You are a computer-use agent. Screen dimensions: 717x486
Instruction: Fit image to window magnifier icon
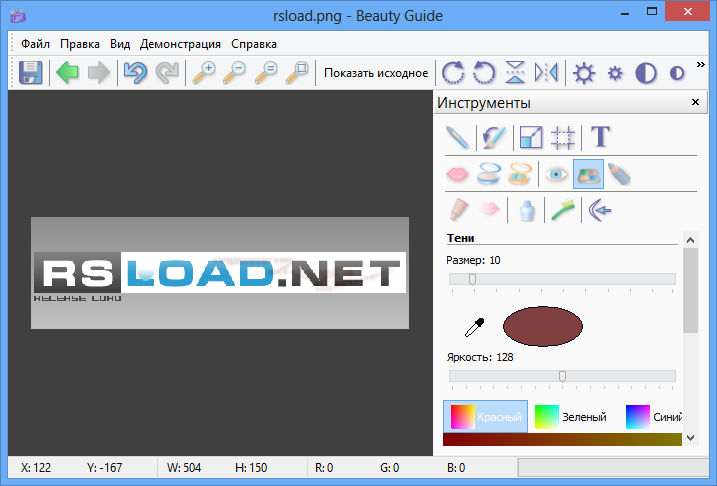[x=297, y=73]
